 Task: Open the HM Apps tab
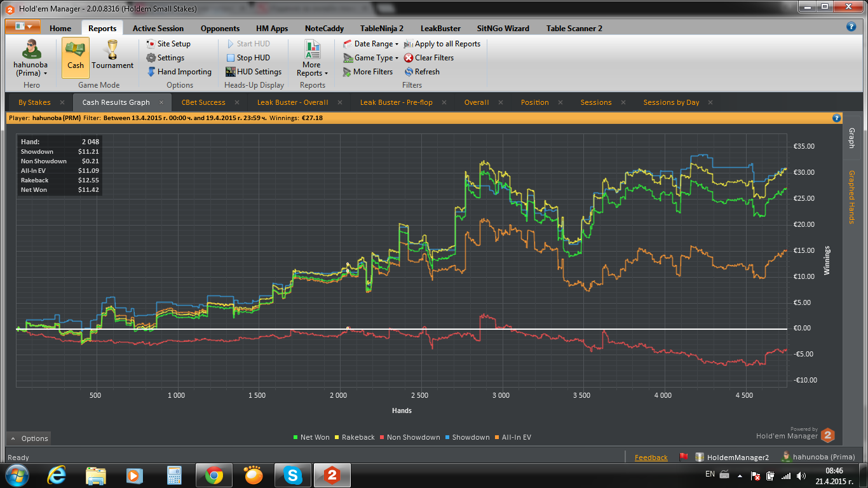click(272, 28)
